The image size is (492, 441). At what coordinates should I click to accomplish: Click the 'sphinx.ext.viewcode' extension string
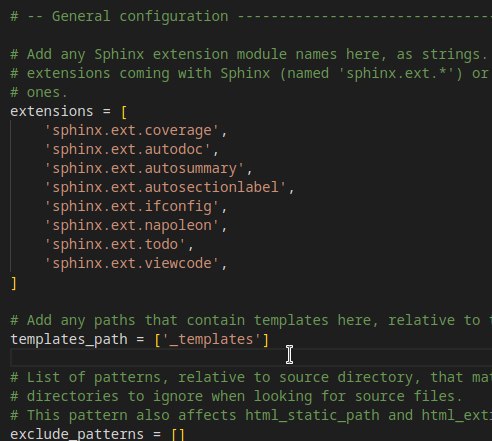click(x=132, y=264)
